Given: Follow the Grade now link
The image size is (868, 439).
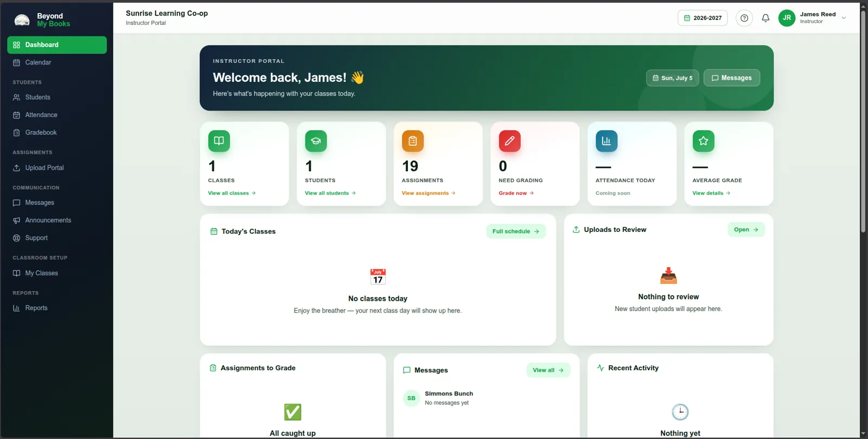Looking at the screenshot, I should coord(516,193).
